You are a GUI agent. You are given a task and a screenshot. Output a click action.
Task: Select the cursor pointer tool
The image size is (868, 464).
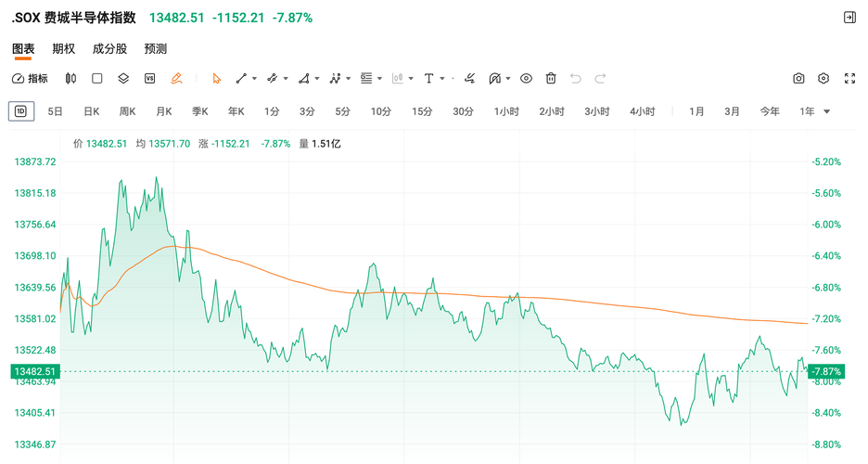[216, 79]
